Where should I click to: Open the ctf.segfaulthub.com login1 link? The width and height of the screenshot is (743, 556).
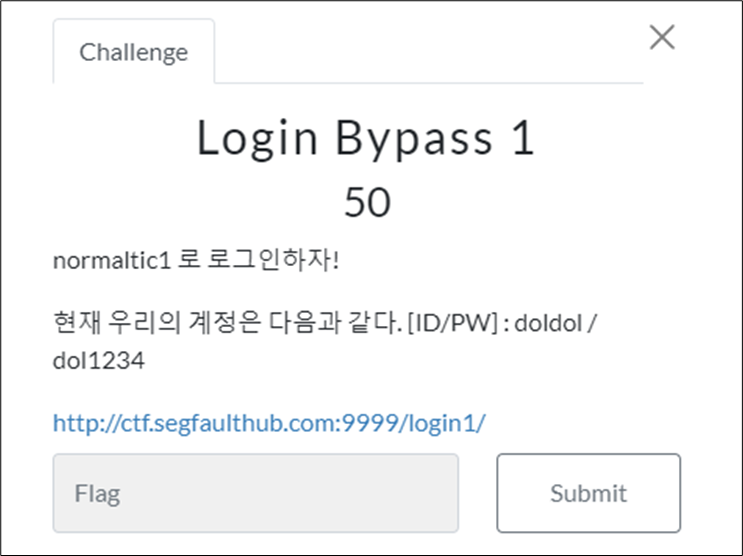pyautogui.click(x=269, y=423)
